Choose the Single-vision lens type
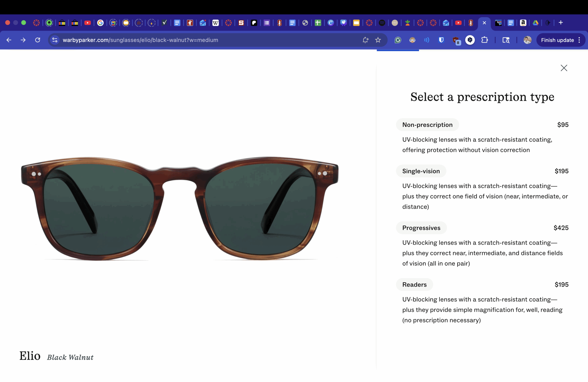Viewport: 588px width, 382px height. click(x=421, y=171)
